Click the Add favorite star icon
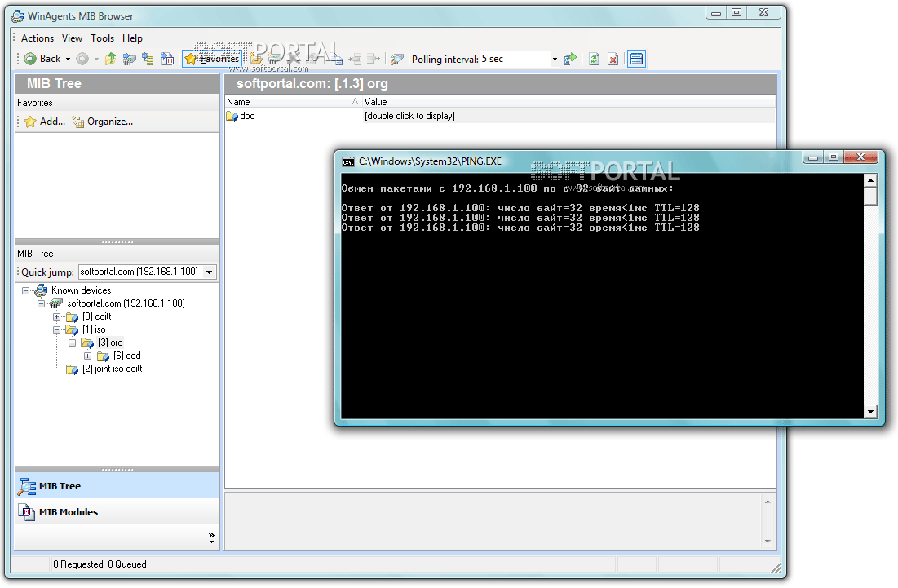The width and height of the screenshot is (898, 588). tap(30, 122)
